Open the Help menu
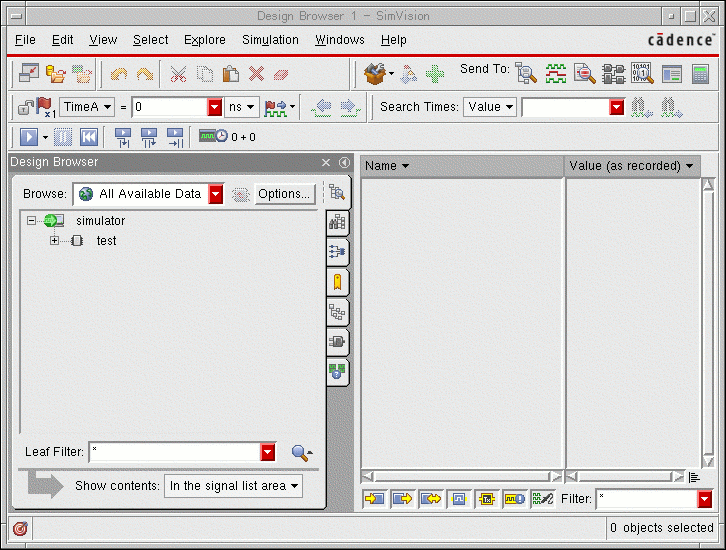This screenshot has width=726, height=550. point(394,40)
